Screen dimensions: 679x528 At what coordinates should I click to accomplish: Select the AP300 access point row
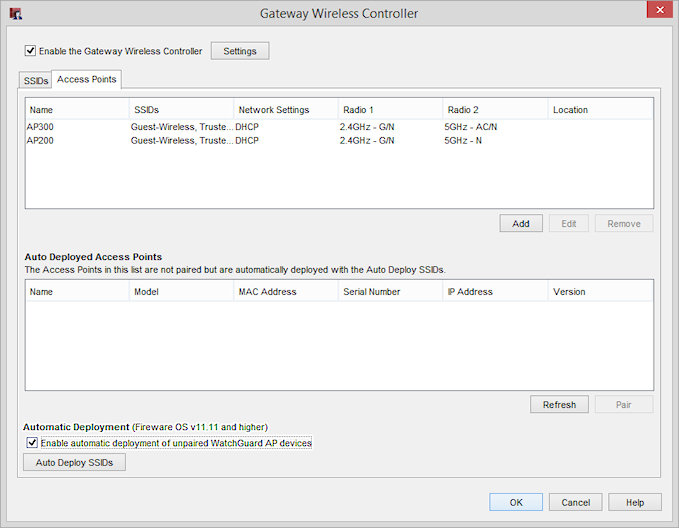click(x=40, y=127)
